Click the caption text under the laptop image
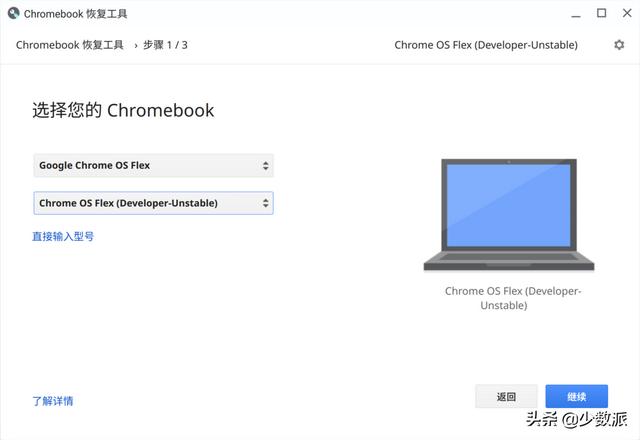The image size is (640, 440). [512, 298]
